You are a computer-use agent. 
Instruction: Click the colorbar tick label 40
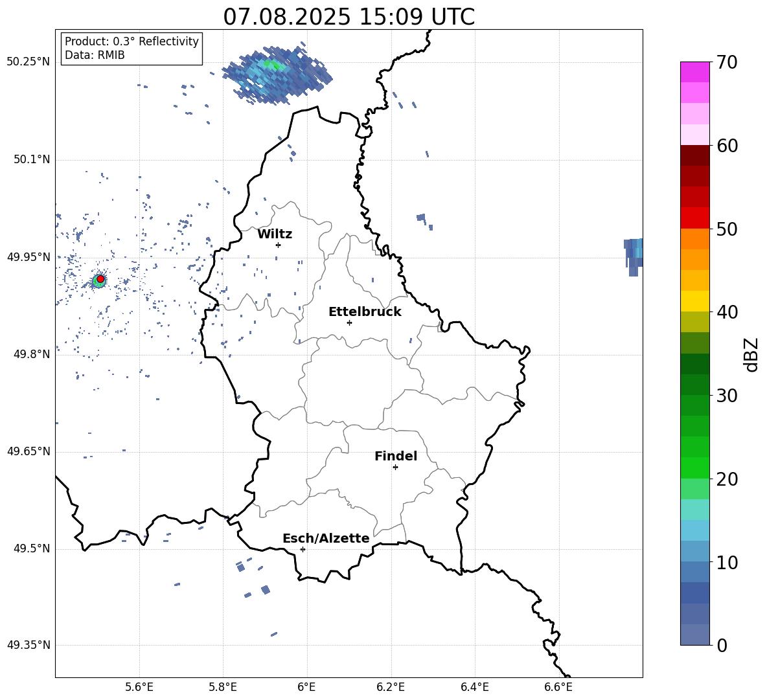[x=727, y=312]
